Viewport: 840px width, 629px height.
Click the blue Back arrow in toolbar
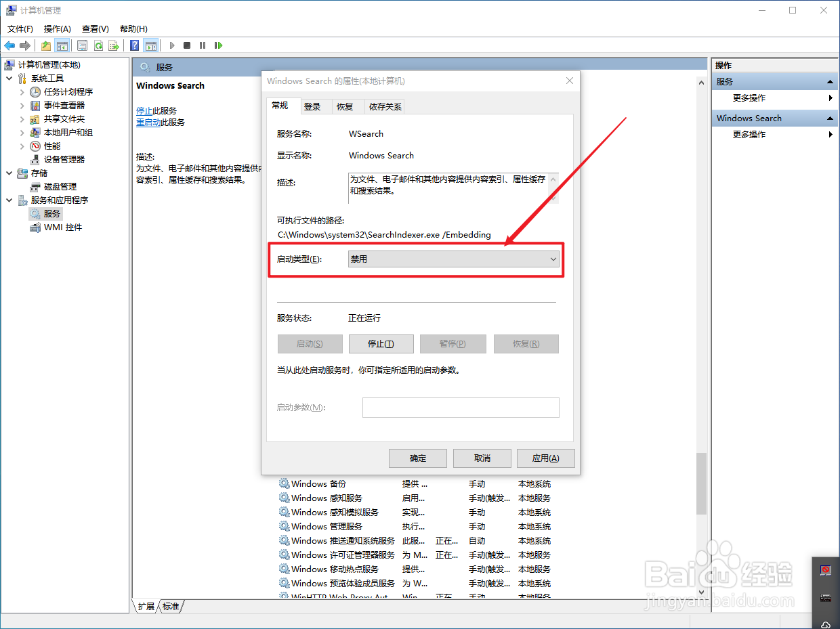tap(9, 45)
